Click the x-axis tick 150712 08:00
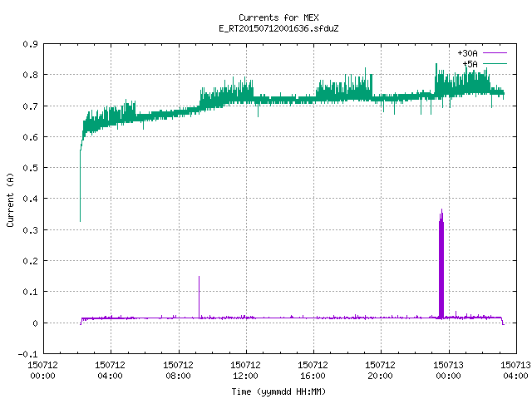Image resolution: width=532 pixels, height=399 pixels. [x=178, y=370]
